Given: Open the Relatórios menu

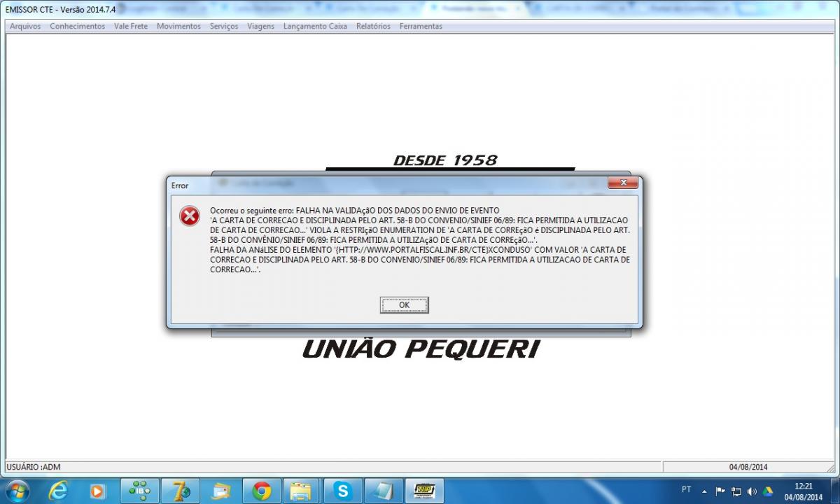Looking at the screenshot, I should [373, 26].
